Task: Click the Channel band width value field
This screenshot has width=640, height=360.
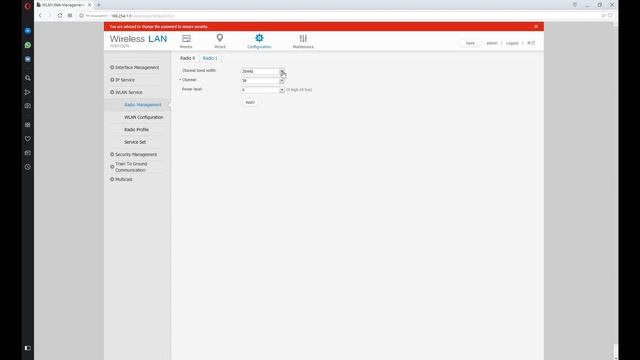Action: (x=260, y=71)
